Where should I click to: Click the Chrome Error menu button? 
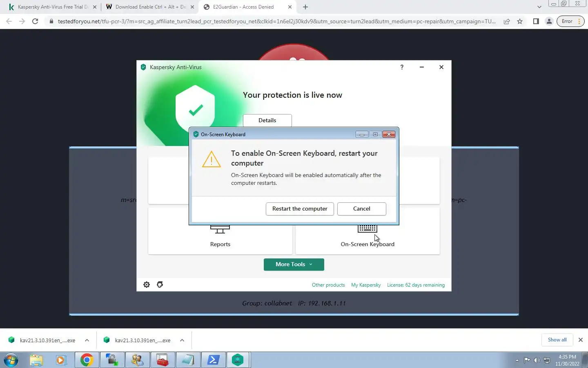pos(570,21)
